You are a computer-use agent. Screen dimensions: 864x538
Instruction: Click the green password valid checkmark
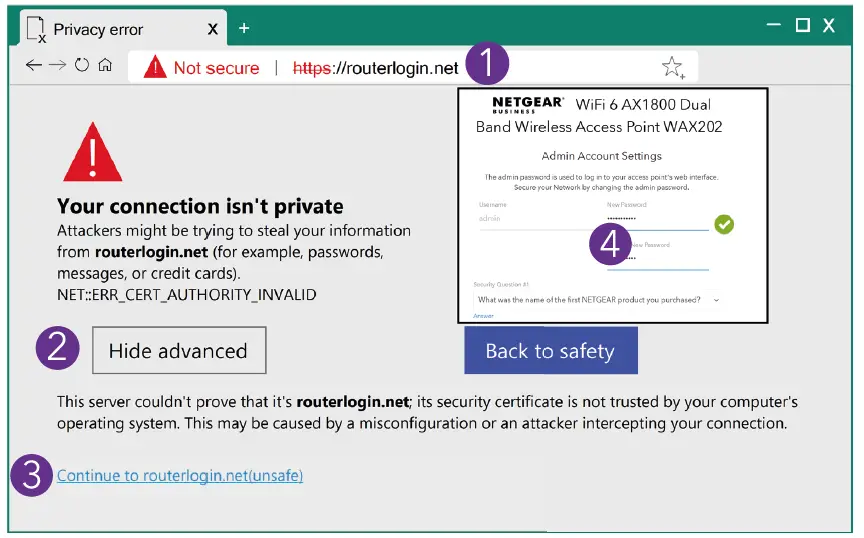[724, 224]
